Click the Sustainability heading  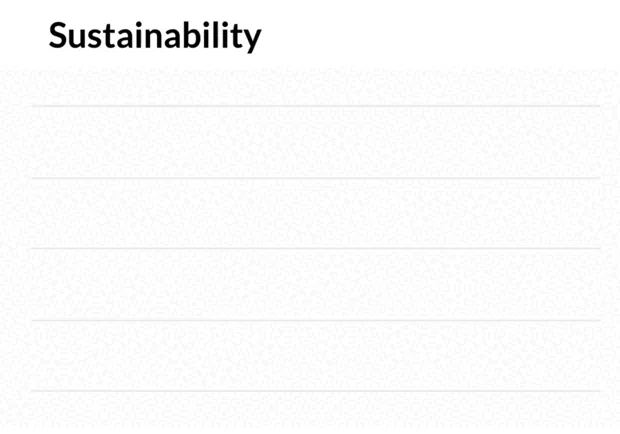(x=155, y=36)
